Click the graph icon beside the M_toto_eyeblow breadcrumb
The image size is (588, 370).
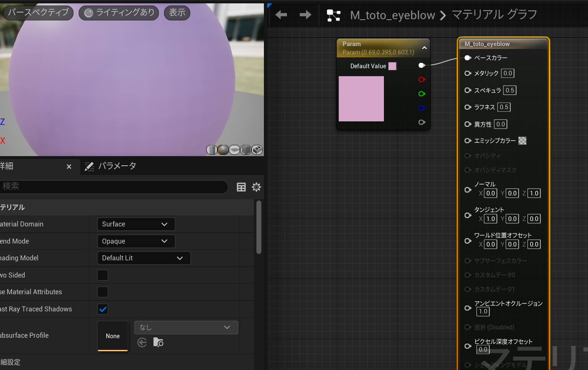333,15
